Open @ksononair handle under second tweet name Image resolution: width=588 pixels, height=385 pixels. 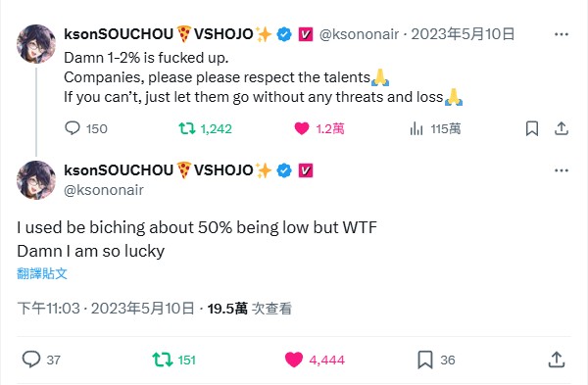coord(104,190)
